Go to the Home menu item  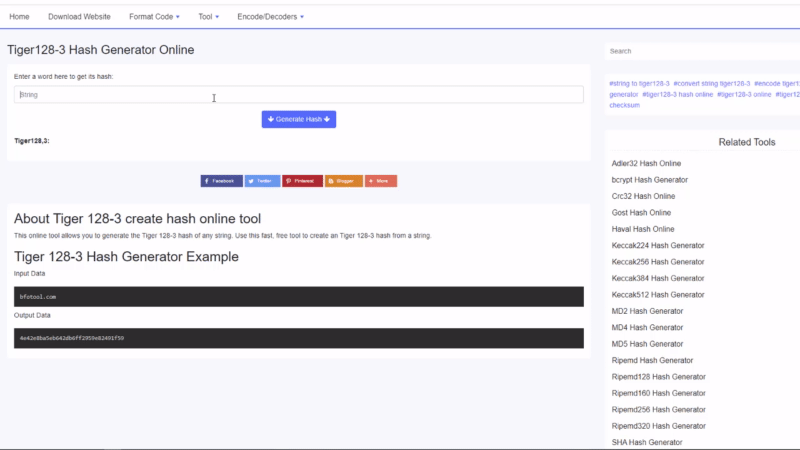pos(19,17)
